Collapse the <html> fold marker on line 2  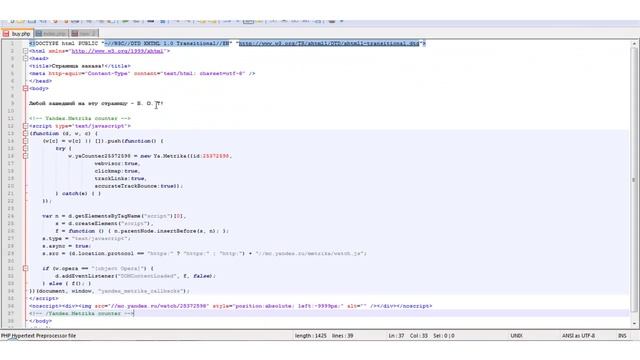coord(25,51)
